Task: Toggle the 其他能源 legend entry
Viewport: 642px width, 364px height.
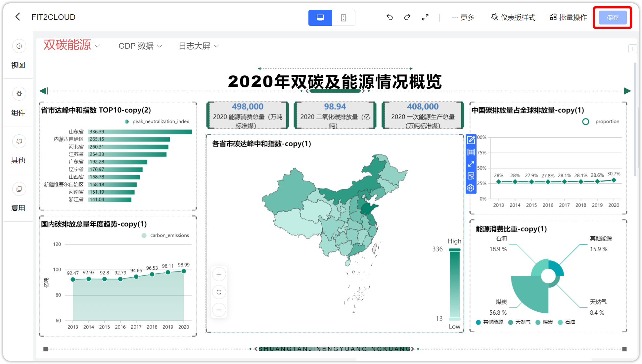Action: coord(489,322)
